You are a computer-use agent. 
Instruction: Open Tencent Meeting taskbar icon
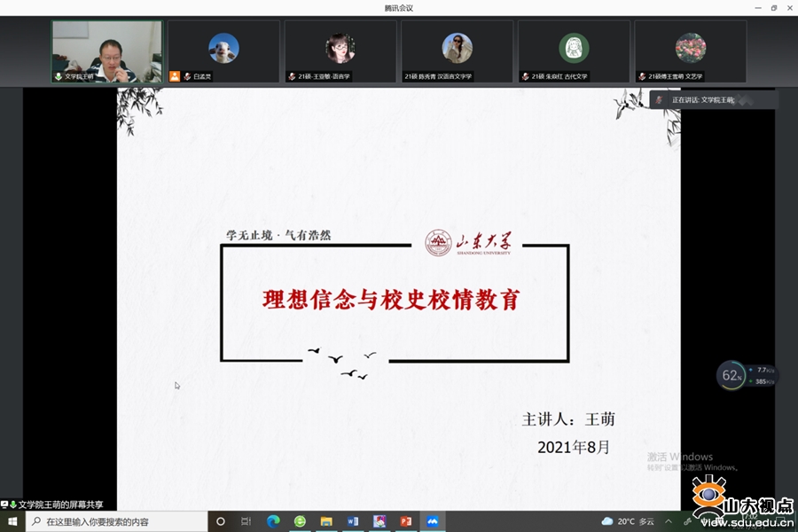[432, 521]
